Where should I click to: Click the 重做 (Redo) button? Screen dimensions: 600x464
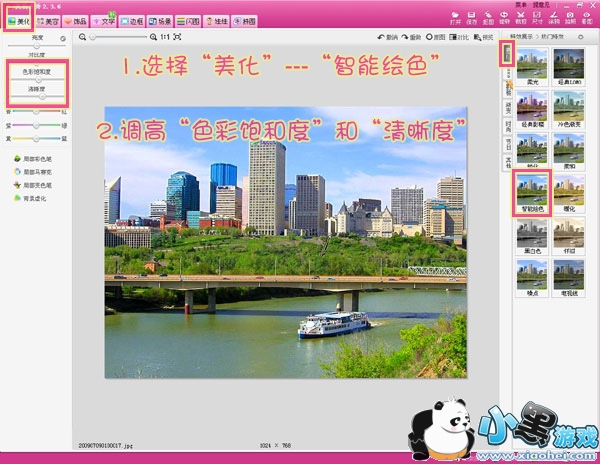[411, 37]
